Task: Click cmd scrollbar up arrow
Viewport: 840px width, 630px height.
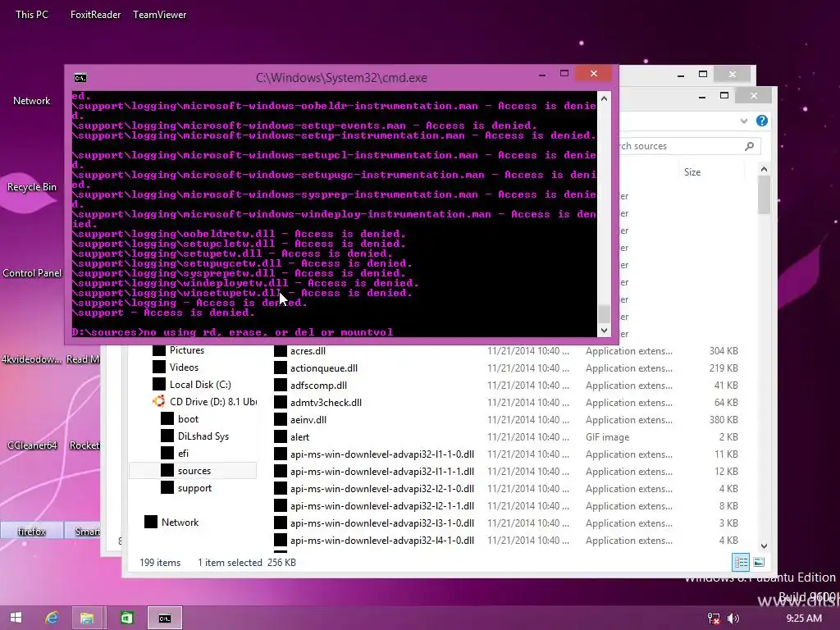Action: point(604,98)
